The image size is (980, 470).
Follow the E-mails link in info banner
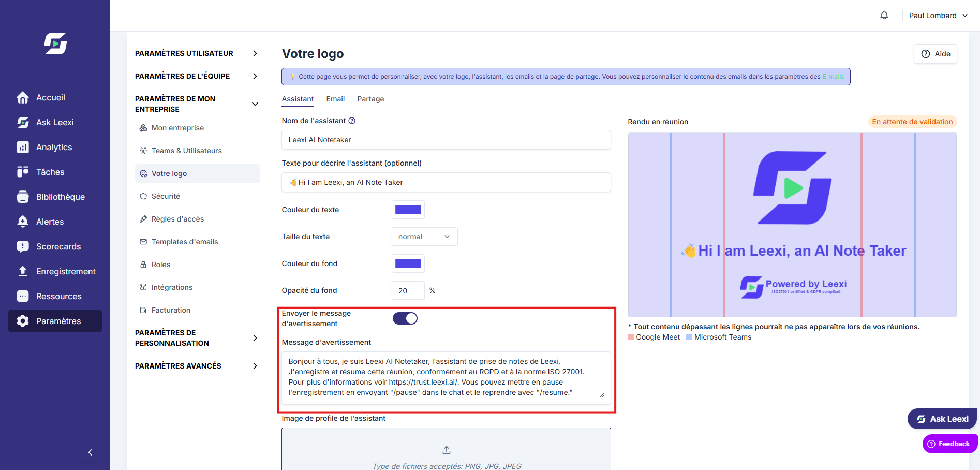tap(833, 77)
